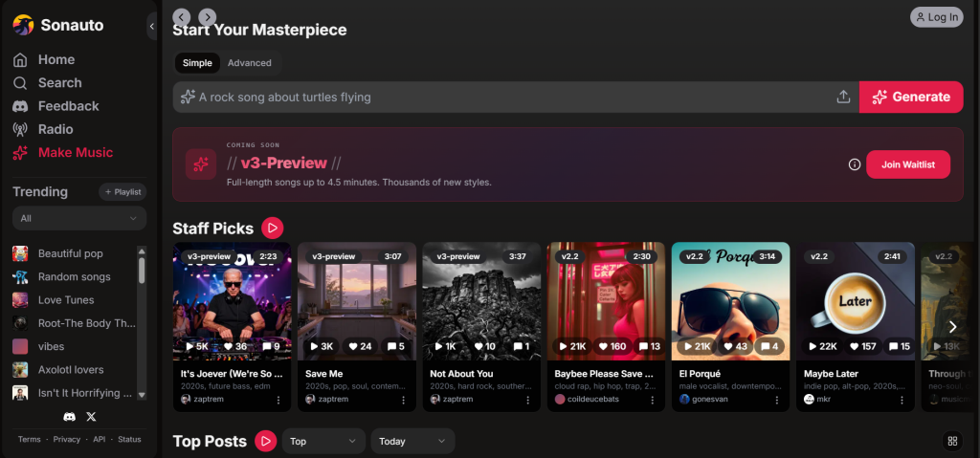The width and height of the screenshot is (980, 458).
Task: Expand the Trending 'All' filter dropdown
Action: click(79, 218)
